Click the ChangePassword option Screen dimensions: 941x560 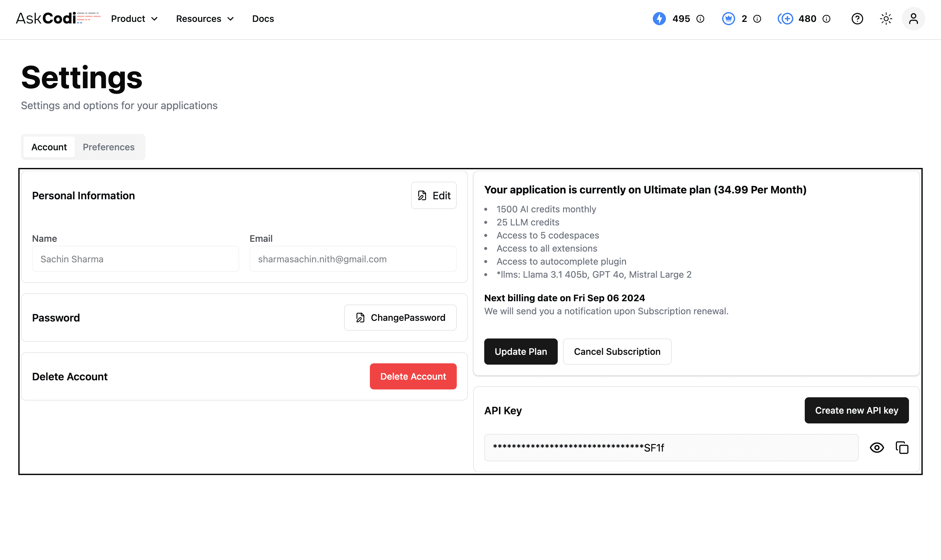[400, 317]
